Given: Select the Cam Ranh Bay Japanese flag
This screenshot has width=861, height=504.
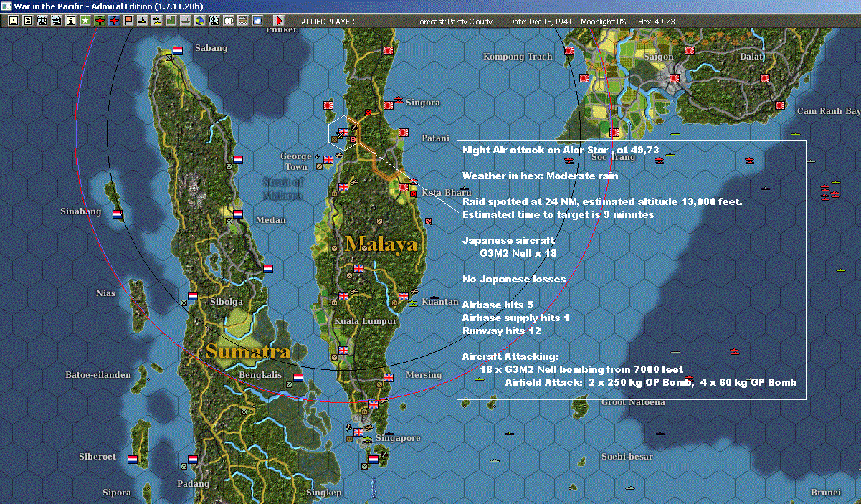Looking at the screenshot, I should (781, 105).
